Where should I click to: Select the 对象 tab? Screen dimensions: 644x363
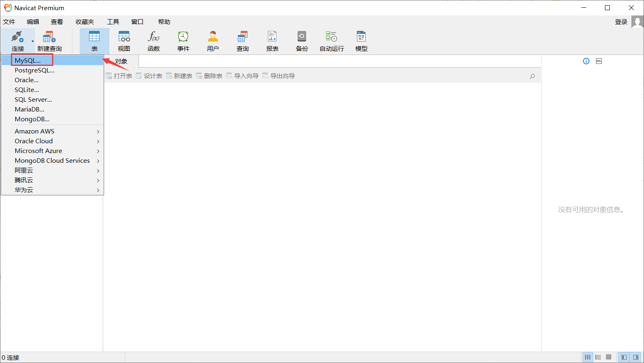click(121, 61)
